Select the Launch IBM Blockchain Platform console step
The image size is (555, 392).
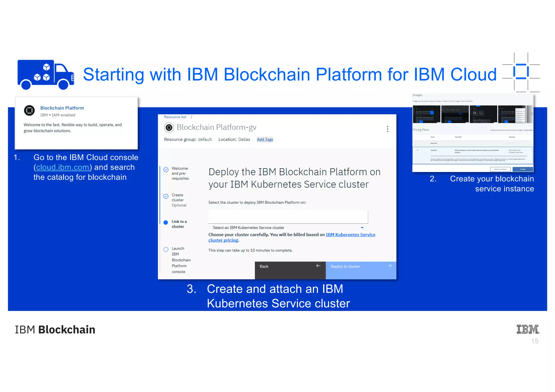(x=177, y=260)
